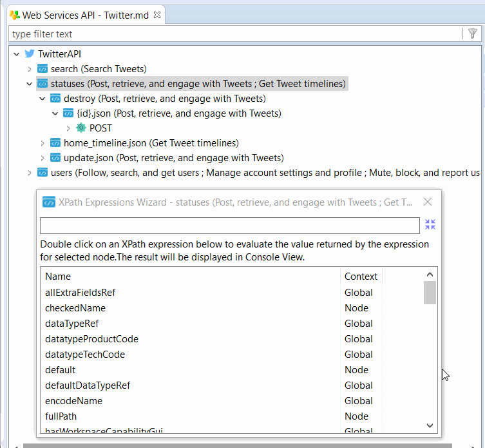The image size is (485, 448).
Task: Collapse the destroy node
Action: [x=43, y=99]
